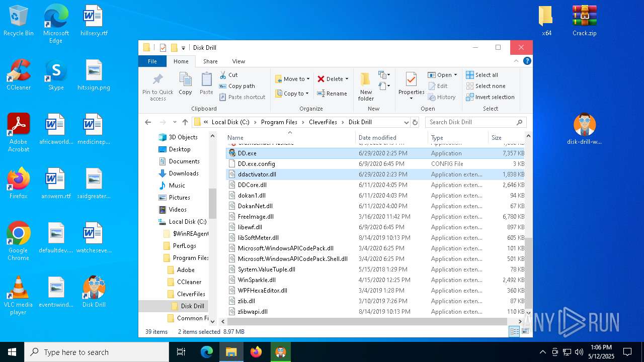Click CleverFiles in address breadcrumb
The image size is (644, 362).
point(323,122)
